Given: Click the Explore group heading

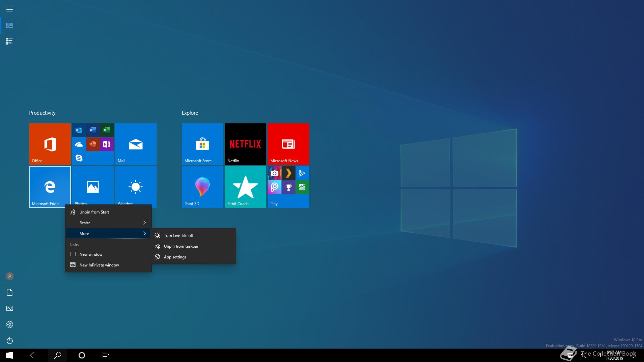Looking at the screenshot, I should pyautogui.click(x=190, y=113).
